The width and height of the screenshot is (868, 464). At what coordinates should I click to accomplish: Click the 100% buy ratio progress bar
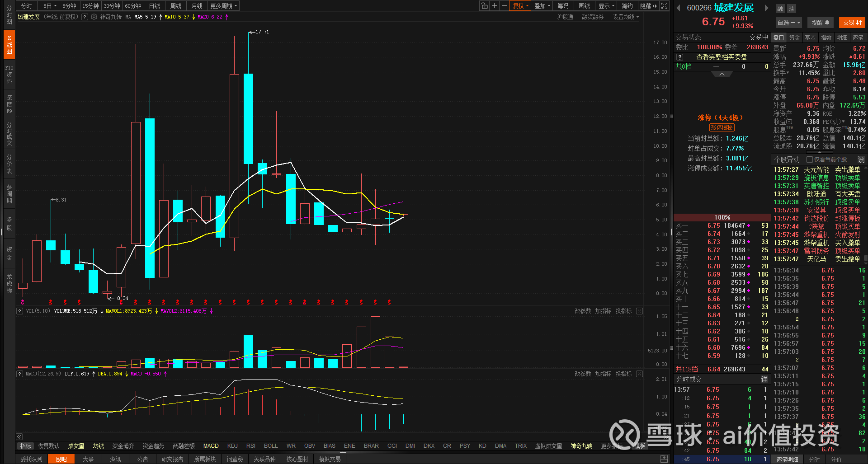pyautogui.click(x=722, y=217)
